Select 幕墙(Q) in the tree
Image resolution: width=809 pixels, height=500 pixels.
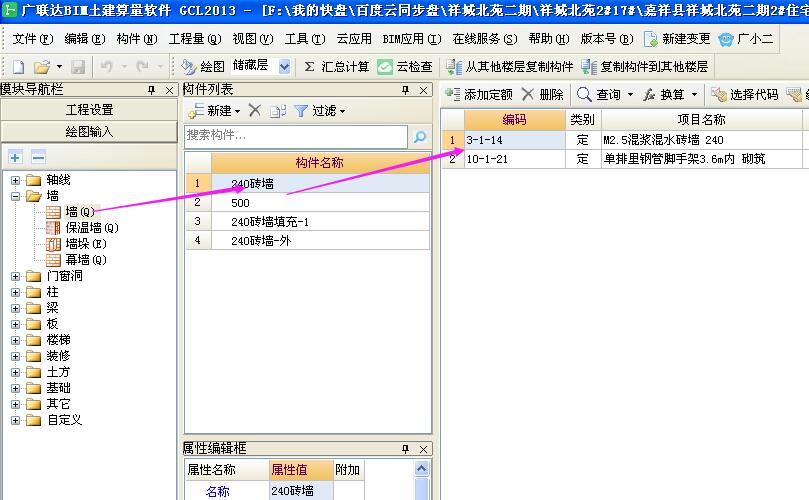(86, 260)
